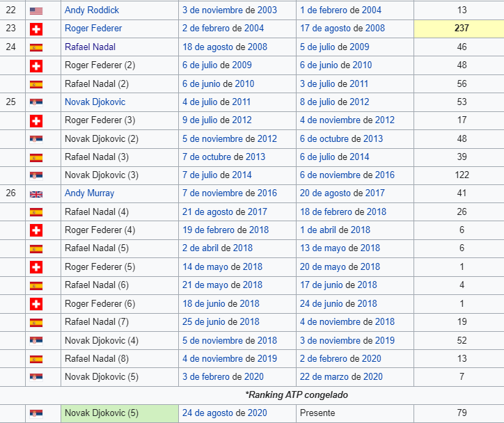Click the Spanish flag beside Rafael Nadal (3)
This screenshot has width=504, height=423.
tap(36, 158)
